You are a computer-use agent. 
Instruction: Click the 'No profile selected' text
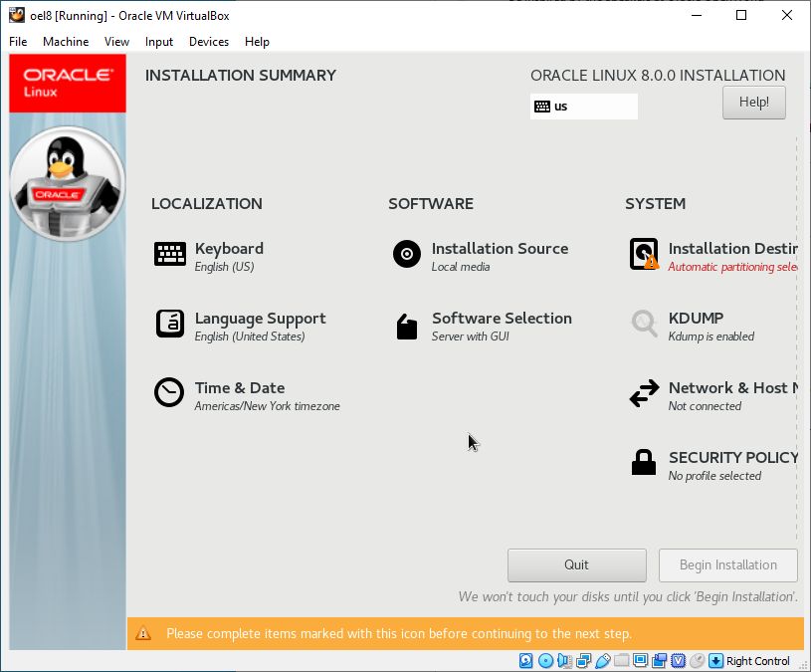pos(714,476)
